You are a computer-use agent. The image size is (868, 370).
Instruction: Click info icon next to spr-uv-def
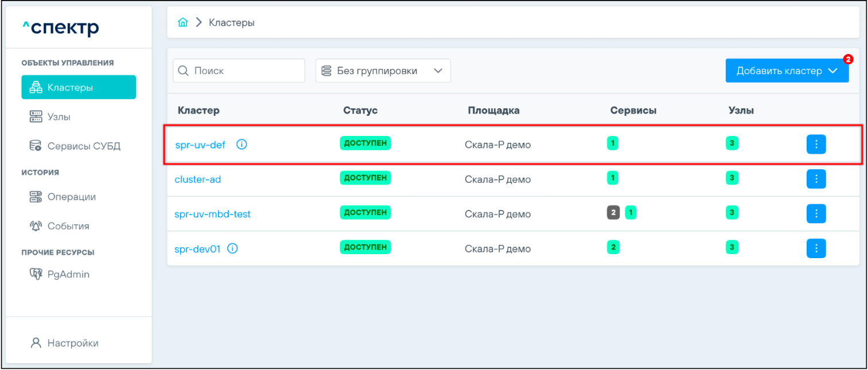click(x=242, y=145)
